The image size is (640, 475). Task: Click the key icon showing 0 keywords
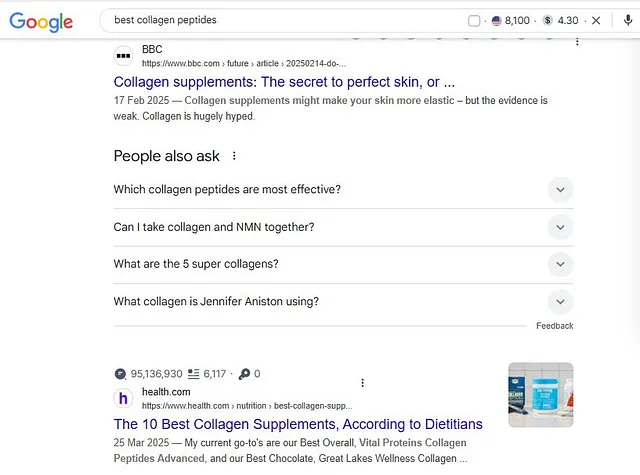(x=244, y=374)
